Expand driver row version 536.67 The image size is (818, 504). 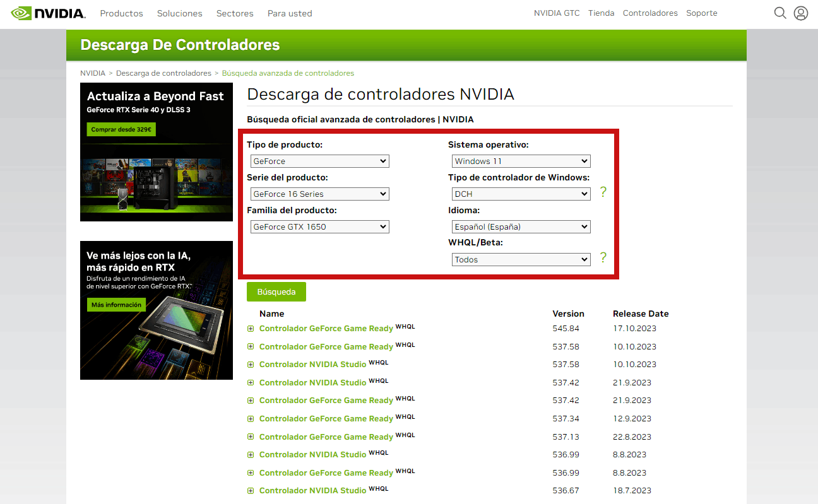pyautogui.click(x=251, y=490)
